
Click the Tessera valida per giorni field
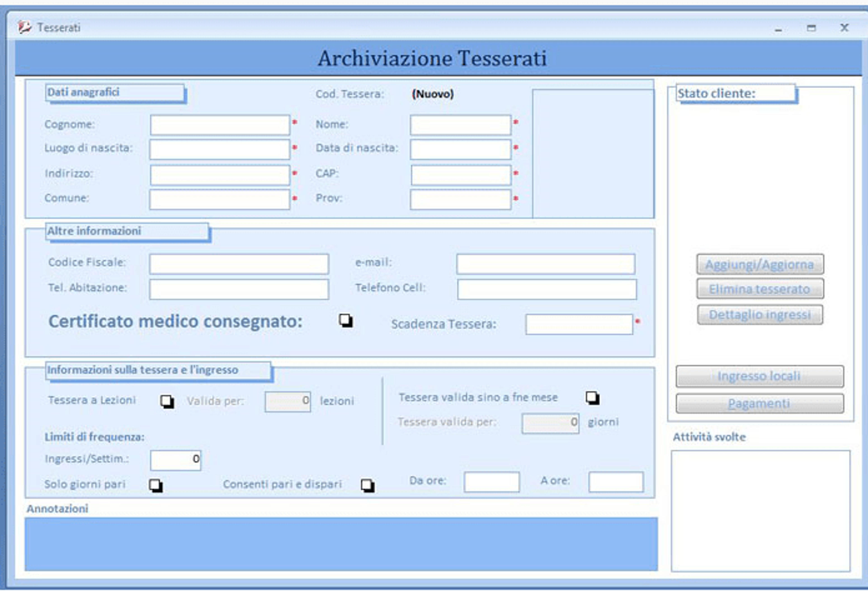(x=551, y=423)
